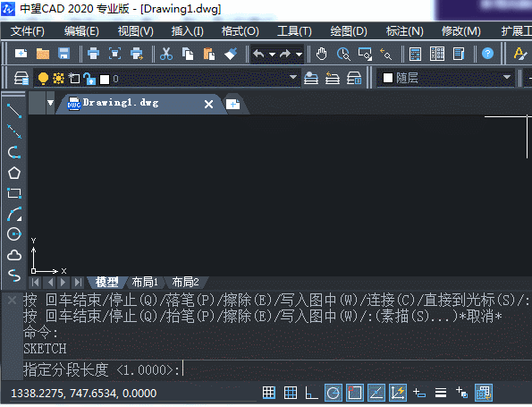The width and height of the screenshot is (532, 407).
Task: Cut the selection with the scissors icon
Action: point(166,54)
